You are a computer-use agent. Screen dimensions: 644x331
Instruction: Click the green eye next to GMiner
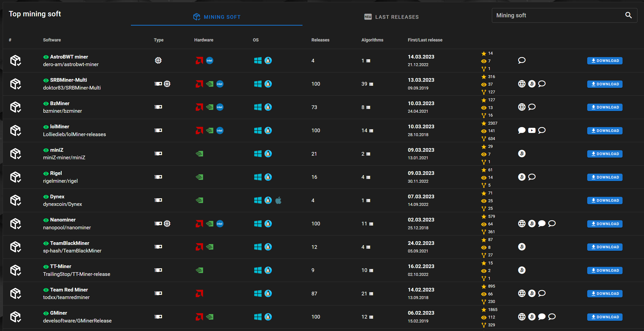(46, 313)
